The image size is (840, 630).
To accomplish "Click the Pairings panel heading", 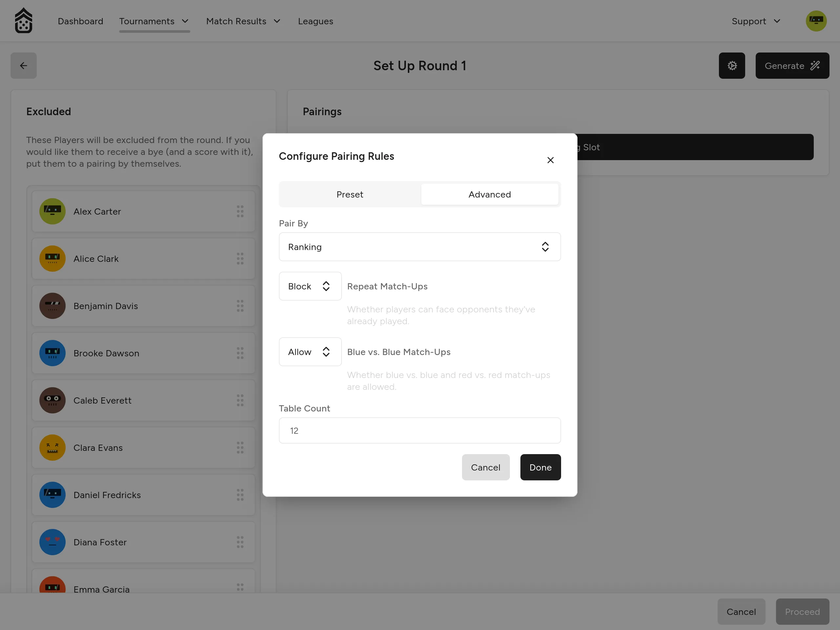I will coord(322,112).
